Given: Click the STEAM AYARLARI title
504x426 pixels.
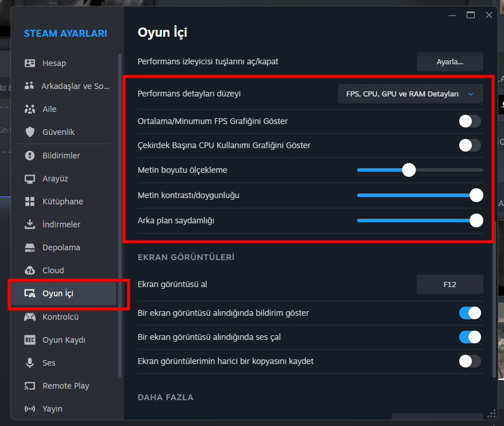Looking at the screenshot, I should pos(65,33).
